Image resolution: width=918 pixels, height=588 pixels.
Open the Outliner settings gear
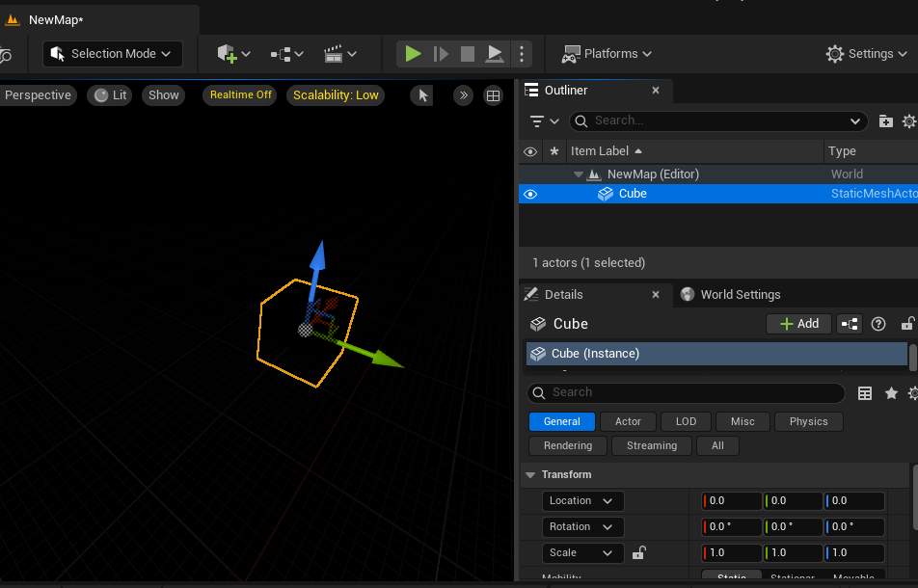pos(908,121)
